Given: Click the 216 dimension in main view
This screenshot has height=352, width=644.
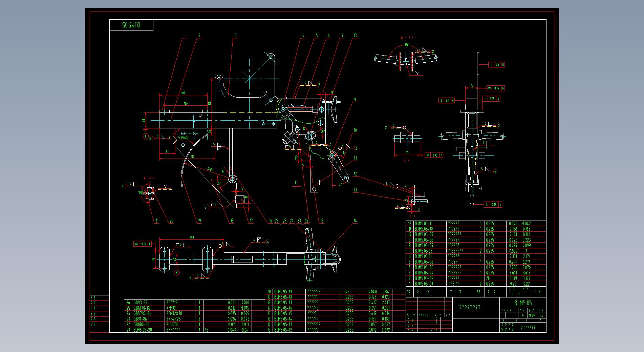Looking at the screenshot, I should (192, 157).
